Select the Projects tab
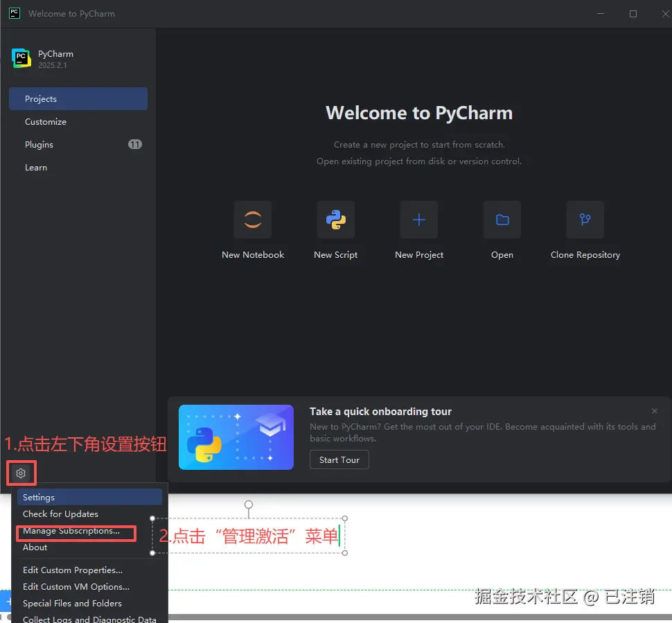The height and width of the screenshot is (623, 672). [x=78, y=98]
